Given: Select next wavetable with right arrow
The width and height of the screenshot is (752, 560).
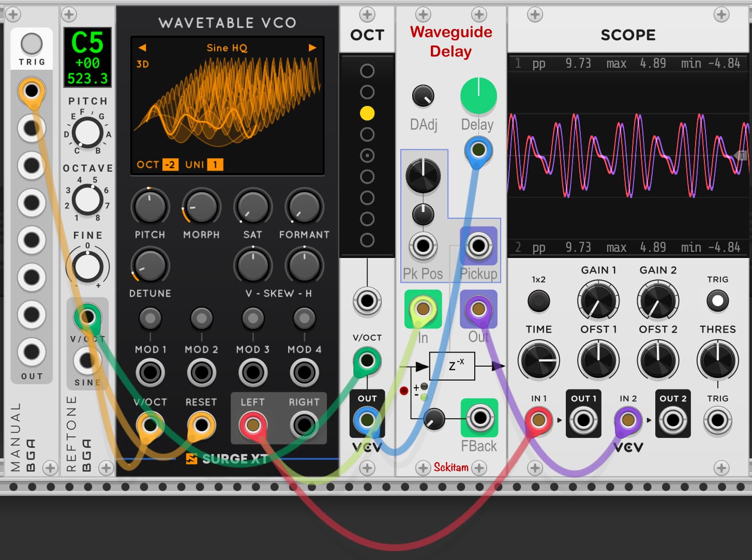Looking at the screenshot, I should pos(312,48).
